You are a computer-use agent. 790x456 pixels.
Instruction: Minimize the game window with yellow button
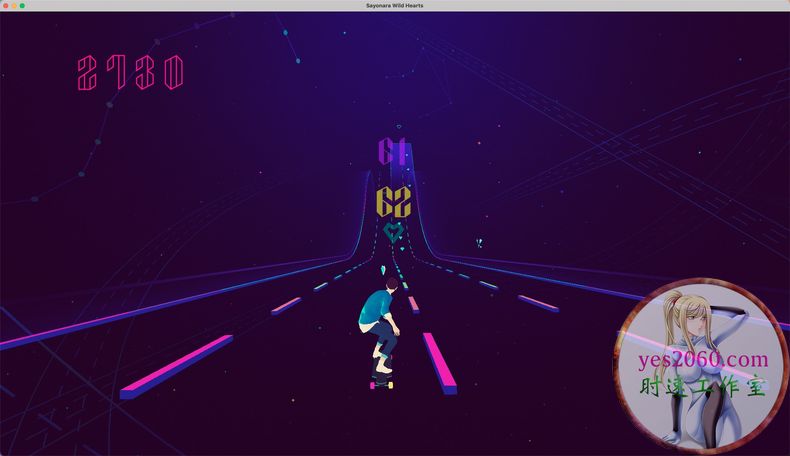(14, 5)
